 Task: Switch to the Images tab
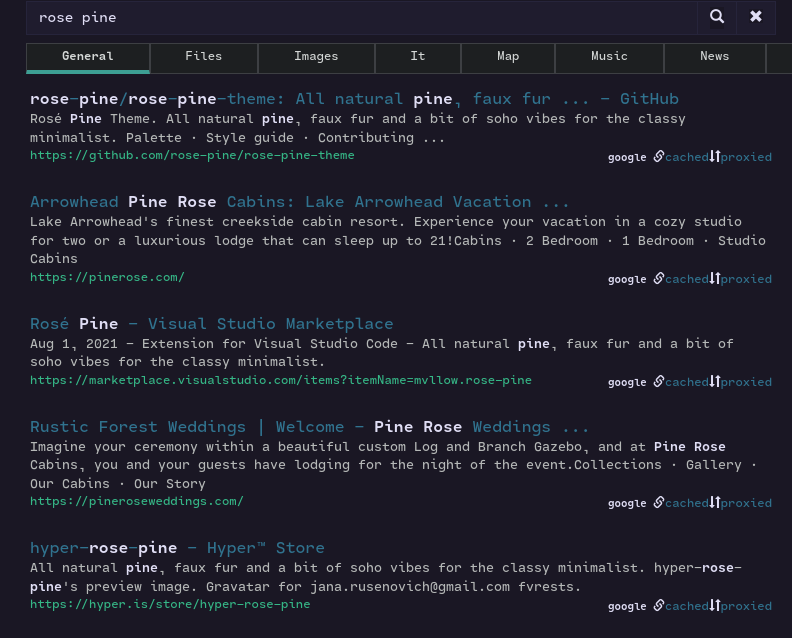point(316,57)
